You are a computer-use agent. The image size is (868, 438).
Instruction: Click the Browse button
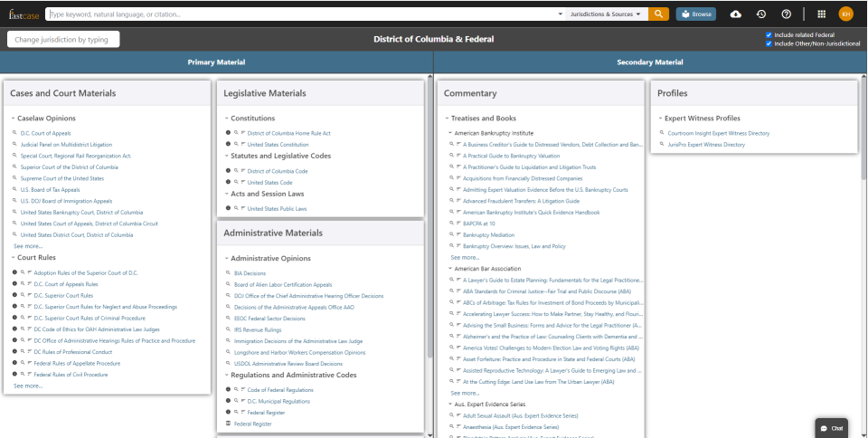(696, 14)
